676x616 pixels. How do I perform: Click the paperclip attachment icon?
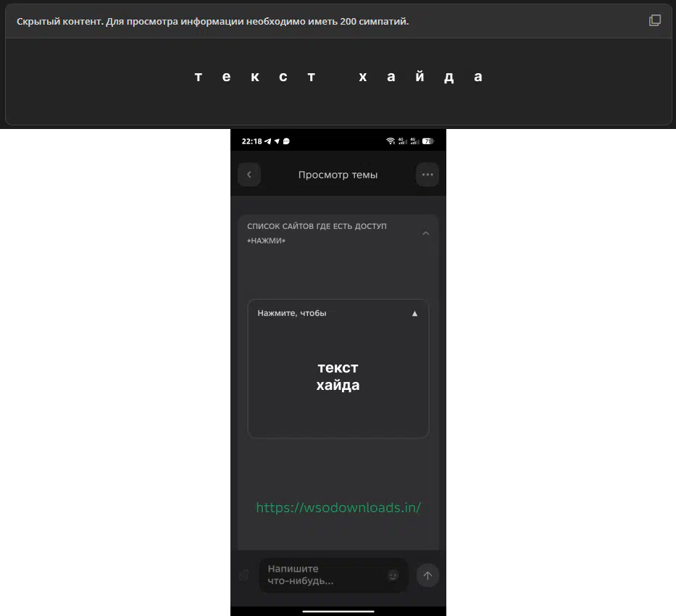(x=244, y=575)
